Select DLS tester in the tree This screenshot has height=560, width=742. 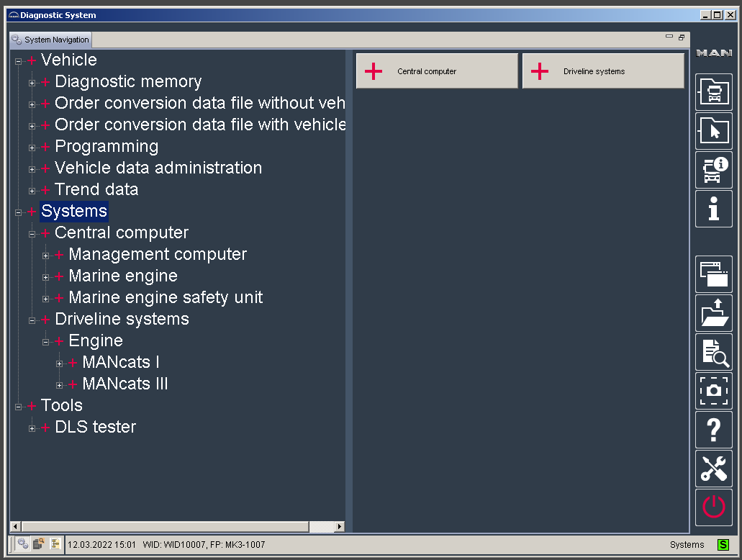coord(95,428)
